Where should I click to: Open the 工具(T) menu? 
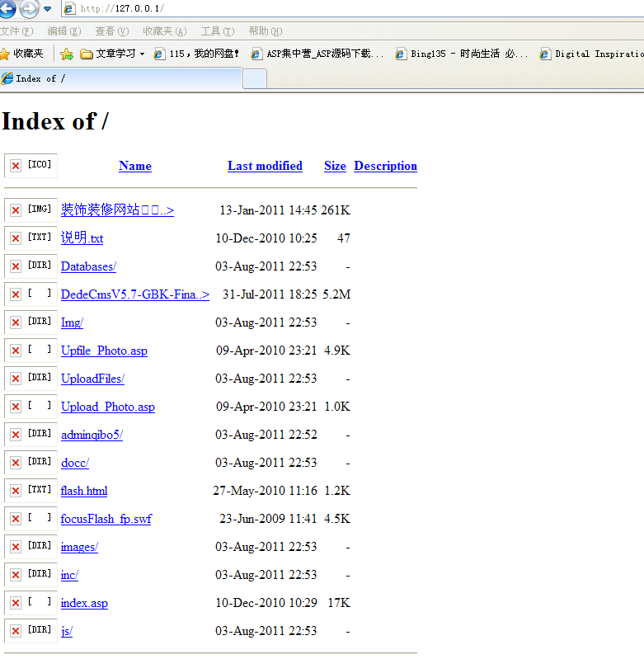218,31
